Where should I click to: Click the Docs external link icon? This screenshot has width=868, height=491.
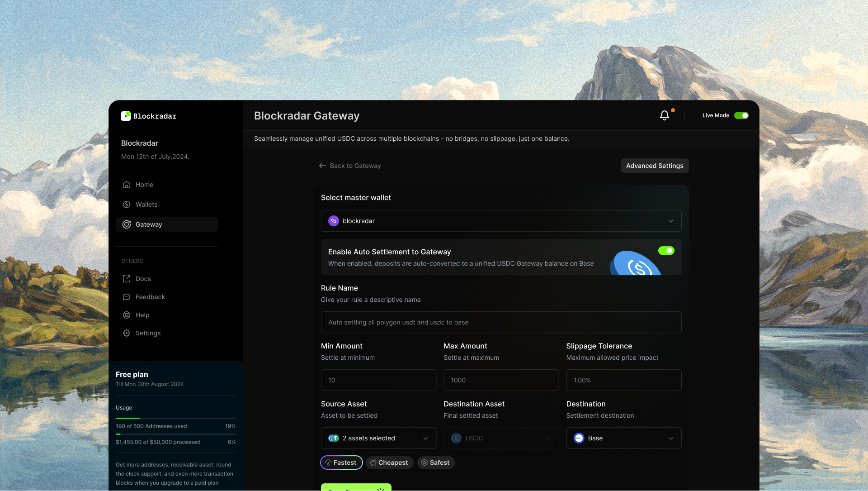click(127, 279)
